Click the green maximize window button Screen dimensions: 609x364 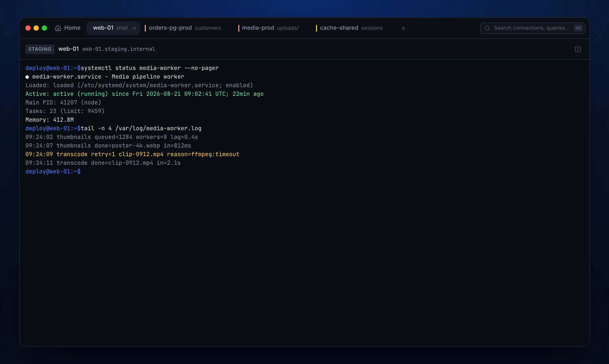pos(44,28)
